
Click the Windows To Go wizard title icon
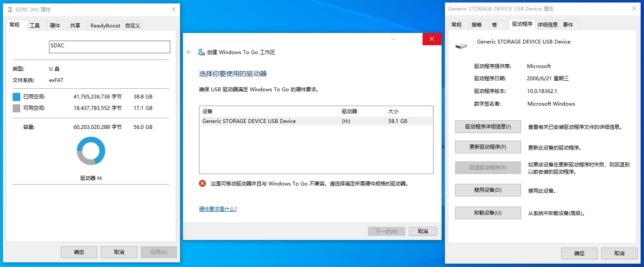point(202,52)
